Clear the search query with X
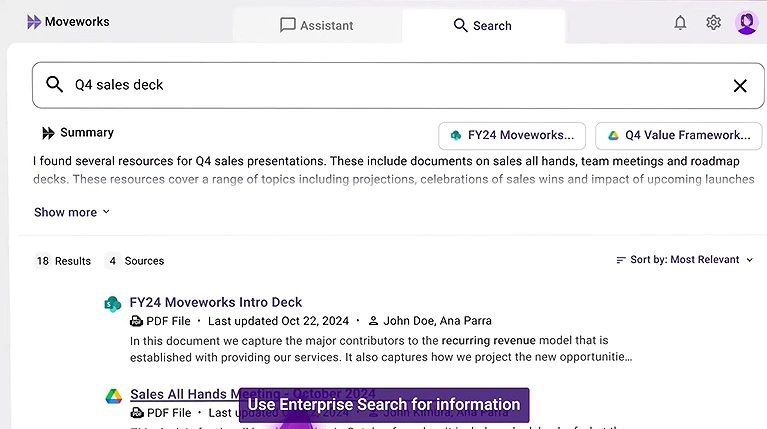Image resolution: width=767 pixels, height=429 pixels. click(740, 86)
